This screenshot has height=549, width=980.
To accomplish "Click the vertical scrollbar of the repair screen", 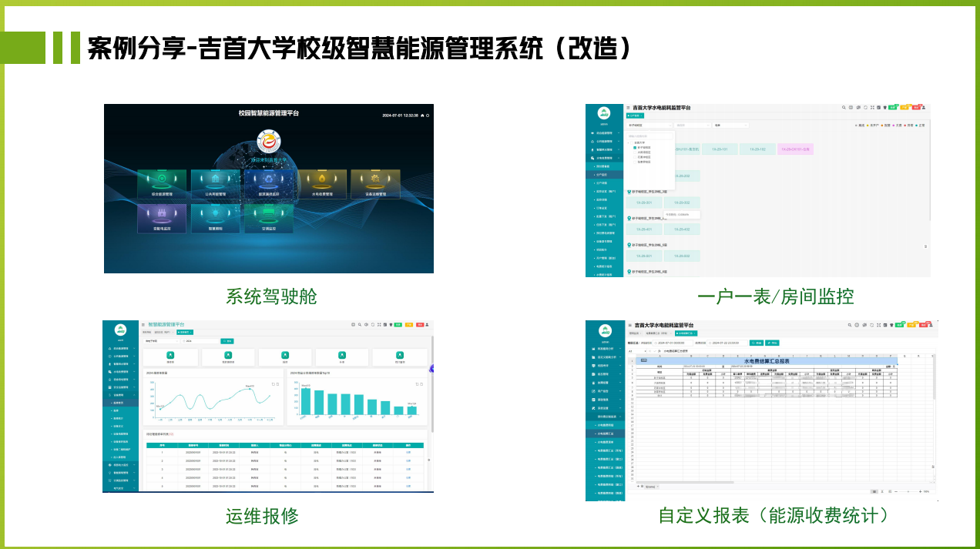I will (x=432, y=385).
